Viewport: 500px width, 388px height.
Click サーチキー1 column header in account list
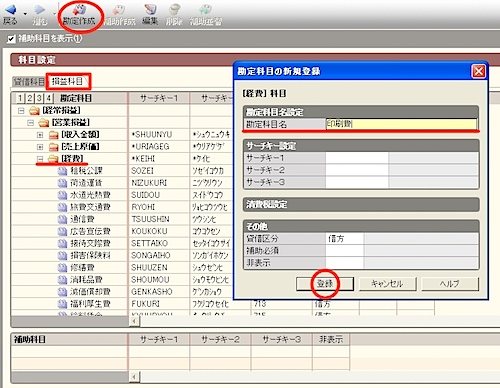coord(159,98)
